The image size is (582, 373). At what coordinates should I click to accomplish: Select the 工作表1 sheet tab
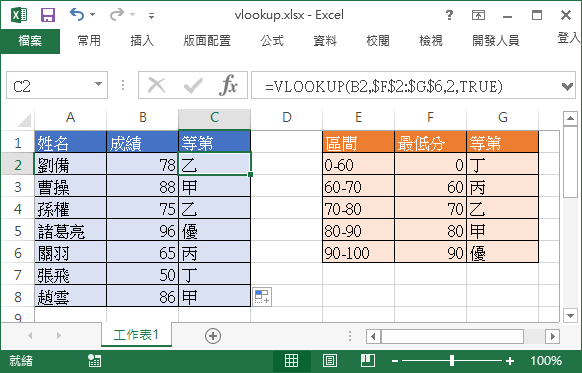point(136,335)
